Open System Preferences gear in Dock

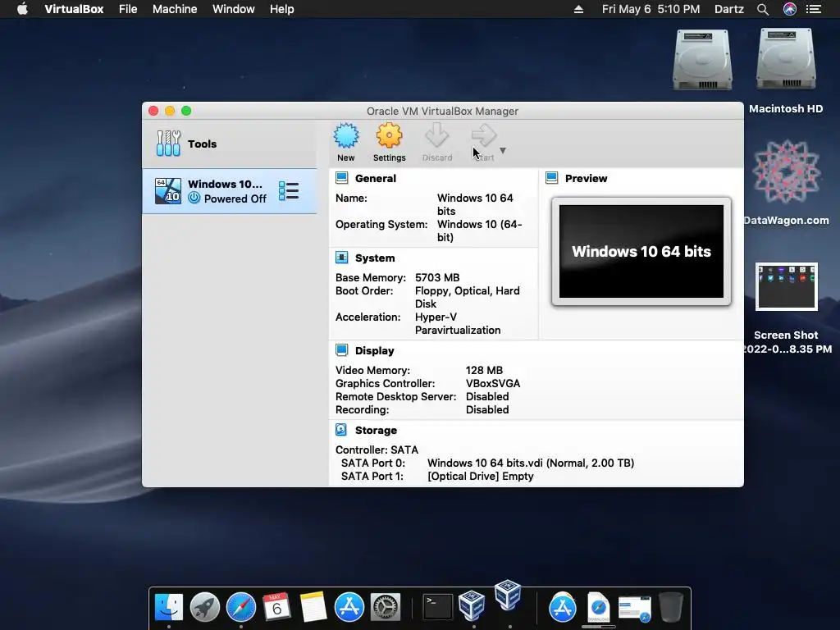click(x=386, y=607)
